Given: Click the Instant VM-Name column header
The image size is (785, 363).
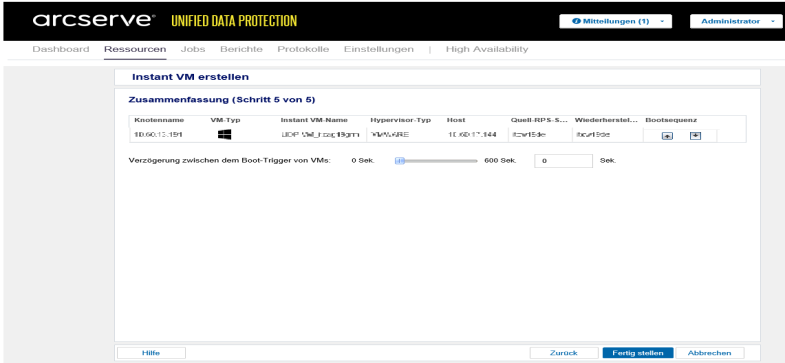Looking at the screenshot, I should [x=314, y=120].
